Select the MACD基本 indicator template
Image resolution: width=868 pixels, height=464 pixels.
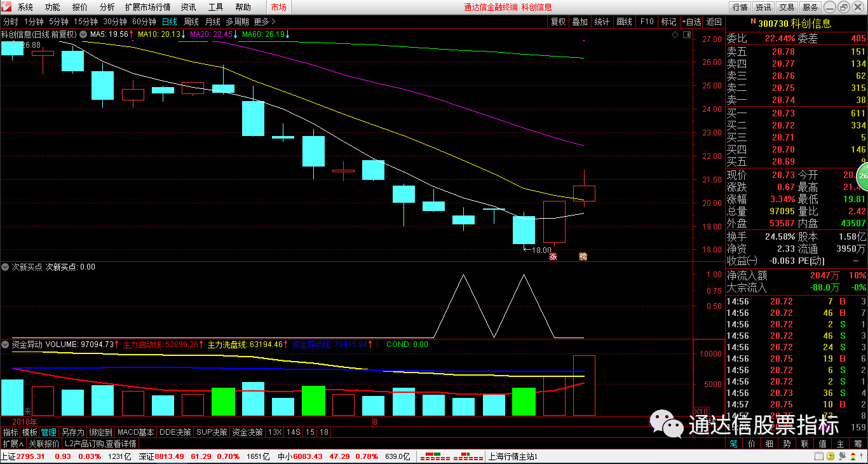(136, 432)
